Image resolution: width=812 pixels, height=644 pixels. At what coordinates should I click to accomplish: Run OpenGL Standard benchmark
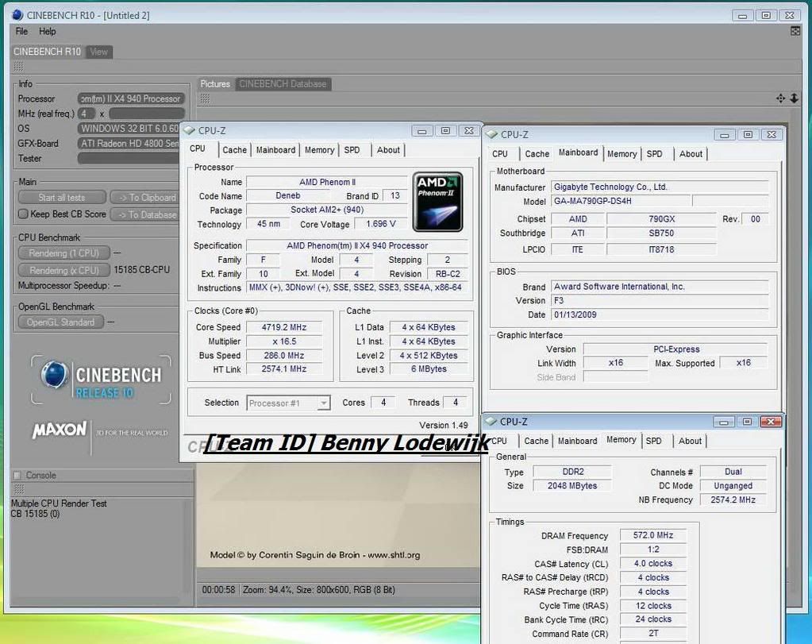pyautogui.click(x=60, y=322)
